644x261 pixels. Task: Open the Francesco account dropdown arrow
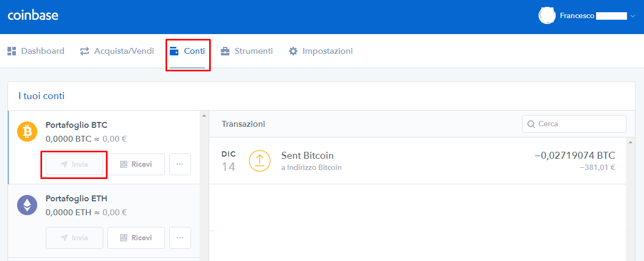pyautogui.click(x=633, y=17)
